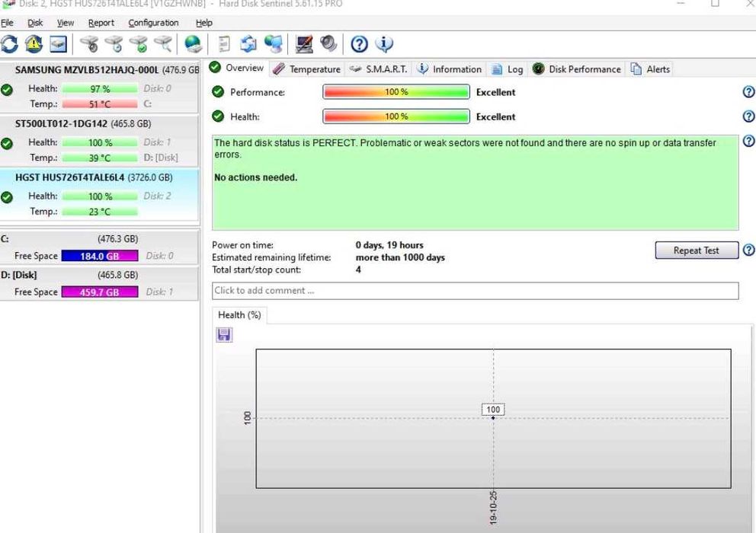Click green check icon beside SAMSUNG disk
The height and width of the screenshot is (533, 756).
[7, 90]
